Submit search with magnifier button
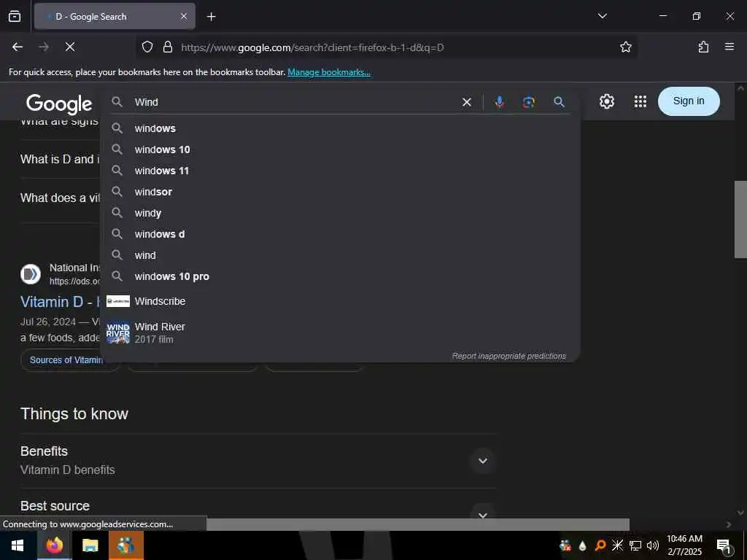The image size is (747, 560). coord(559,101)
